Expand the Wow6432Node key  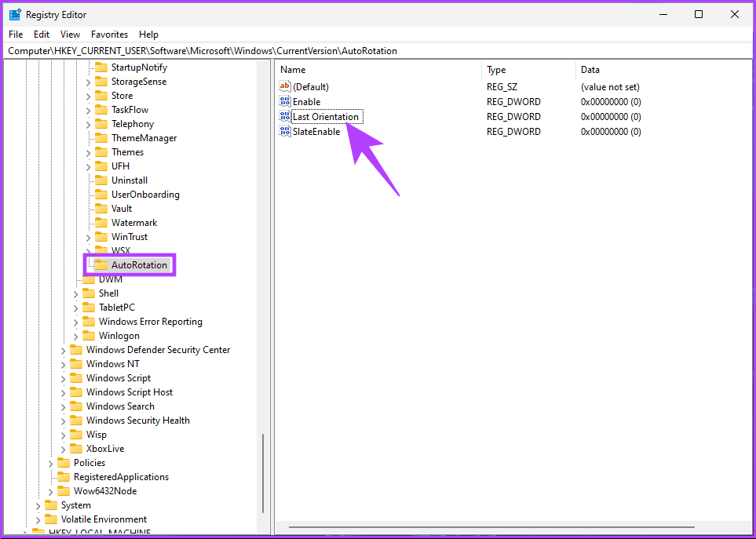coord(50,492)
